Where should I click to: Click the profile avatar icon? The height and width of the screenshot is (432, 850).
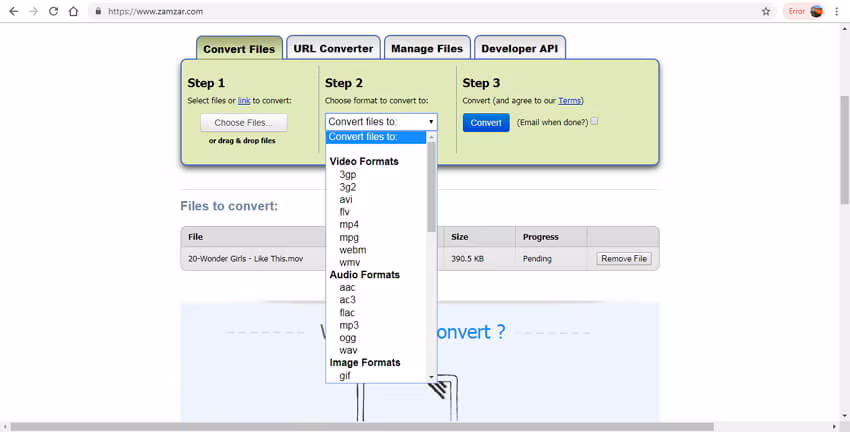[x=816, y=11]
